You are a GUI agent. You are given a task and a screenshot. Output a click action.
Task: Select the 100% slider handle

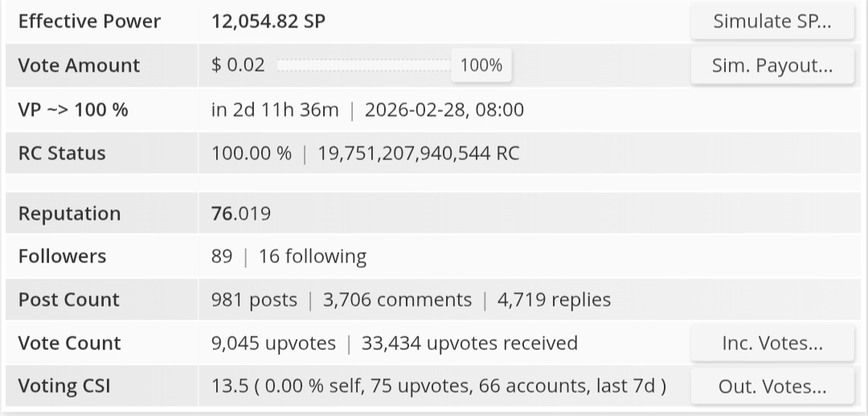(481, 65)
